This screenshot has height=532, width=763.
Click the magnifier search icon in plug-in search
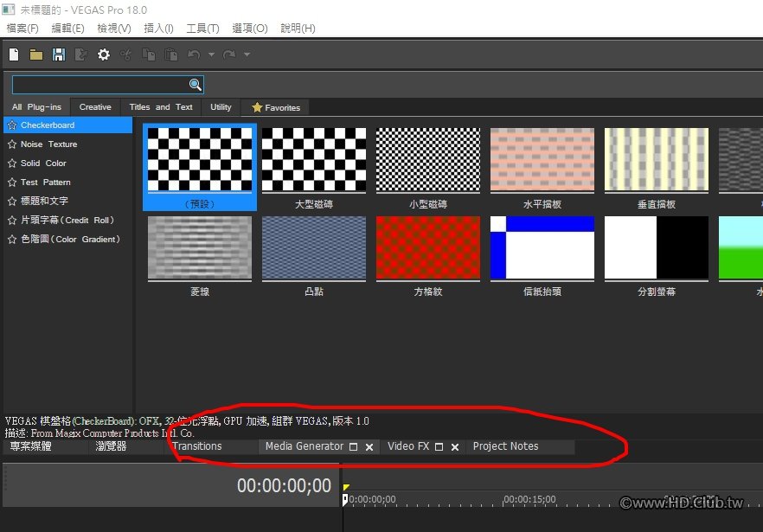196,85
